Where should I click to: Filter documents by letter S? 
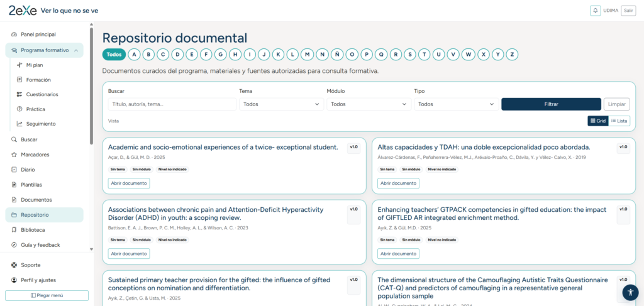(x=410, y=54)
